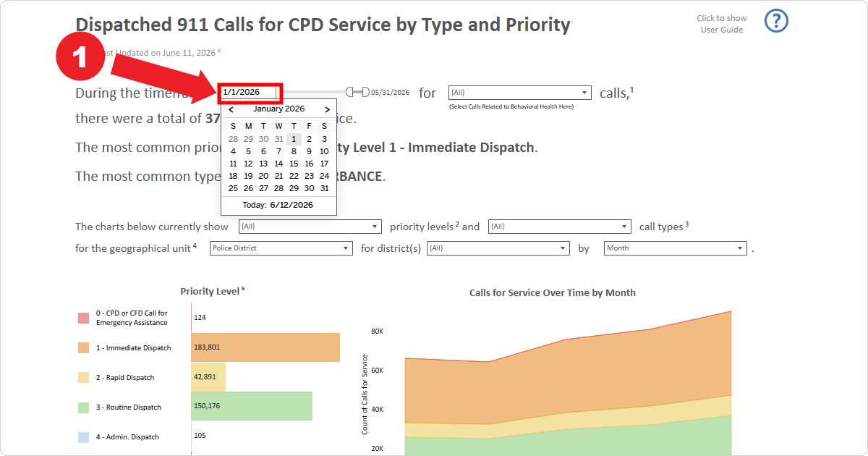Click Today: 6/12/2026 in calendar
This screenshot has width=868, height=456.
click(x=278, y=205)
